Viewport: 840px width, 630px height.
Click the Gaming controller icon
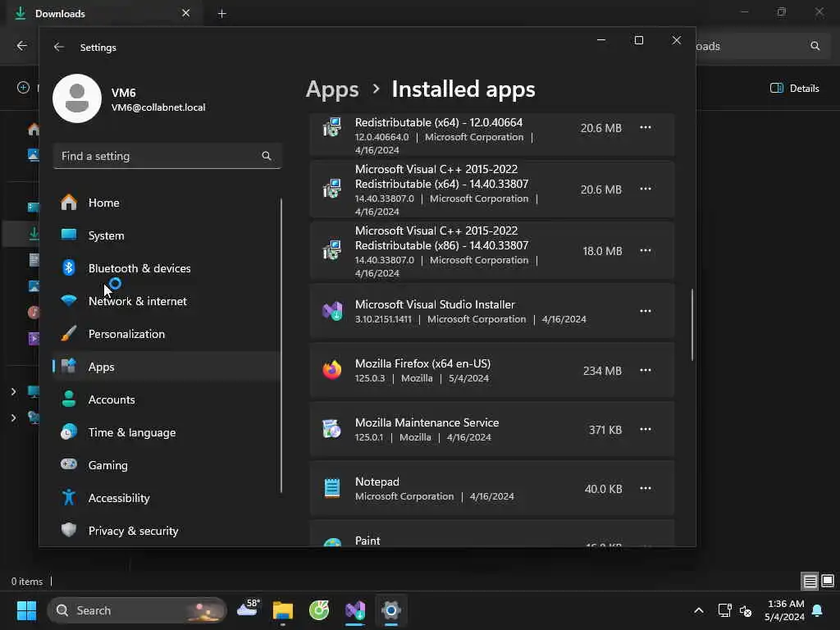tap(69, 464)
